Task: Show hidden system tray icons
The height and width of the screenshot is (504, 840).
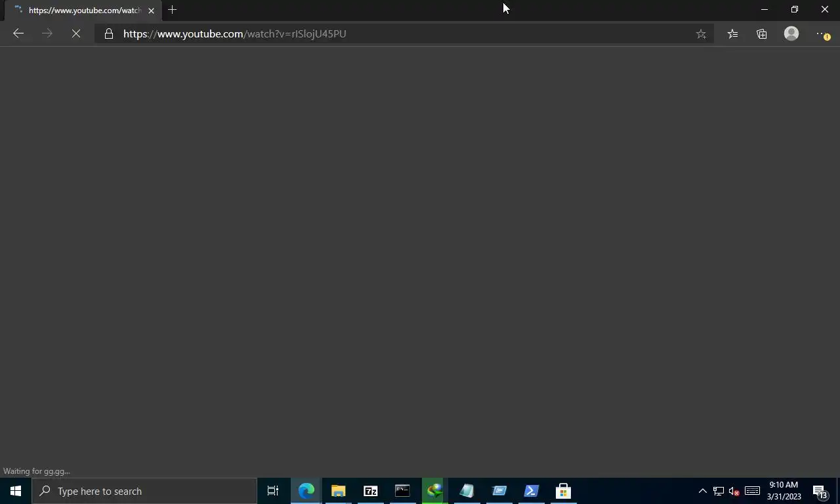Action: (702, 491)
